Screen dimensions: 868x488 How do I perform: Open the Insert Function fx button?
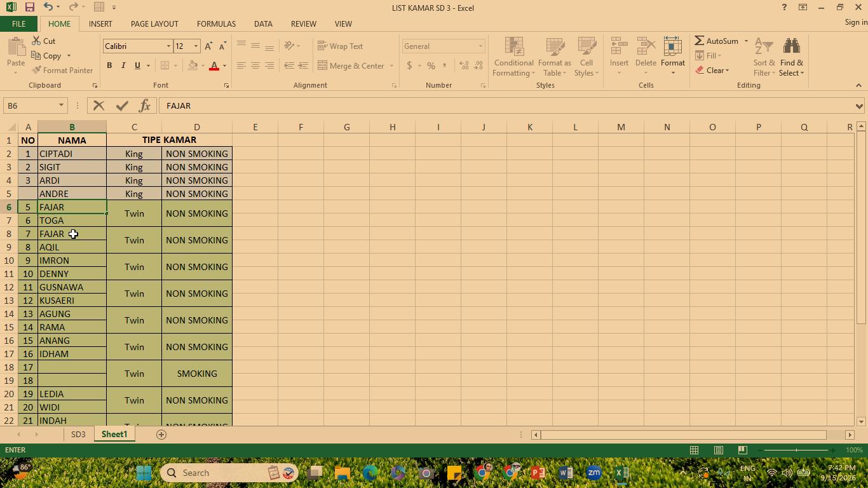point(145,105)
